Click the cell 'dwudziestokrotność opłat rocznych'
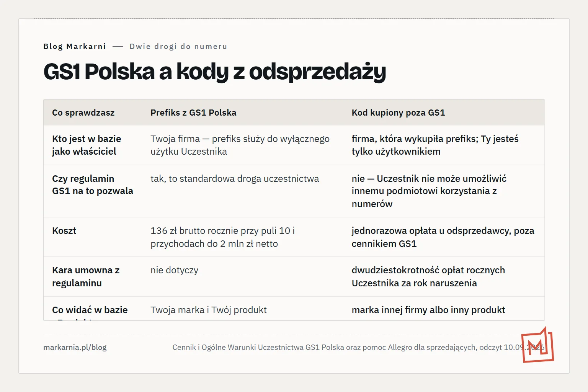Screen dimensions: 588x392 pyautogui.click(x=428, y=276)
